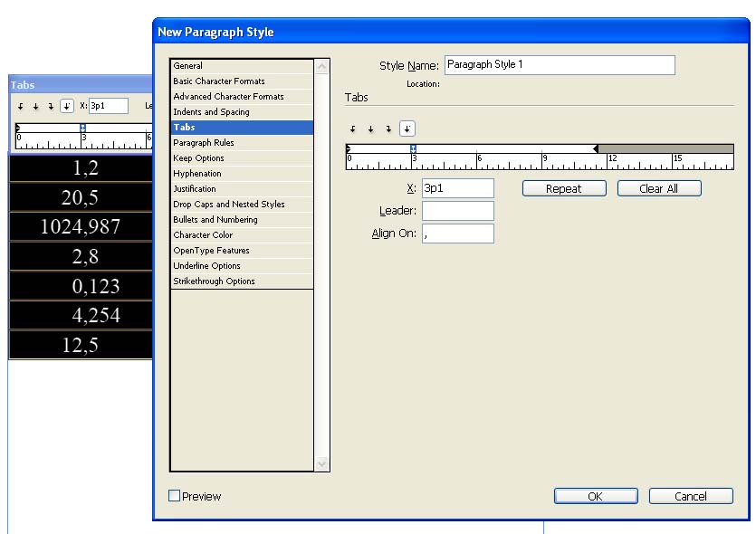Select left-justified tab icon in the Tabs panel

20,106
